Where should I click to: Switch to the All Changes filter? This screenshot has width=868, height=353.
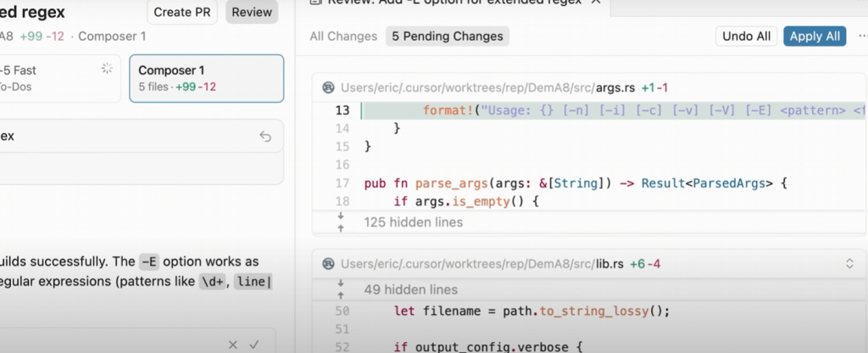[342, 36]
